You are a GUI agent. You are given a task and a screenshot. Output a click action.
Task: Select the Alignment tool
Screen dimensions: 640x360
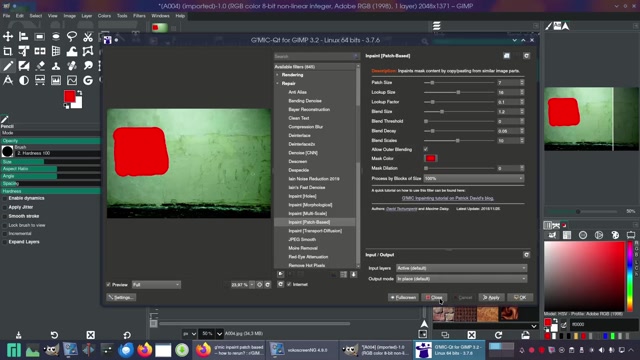coord(24,37)
